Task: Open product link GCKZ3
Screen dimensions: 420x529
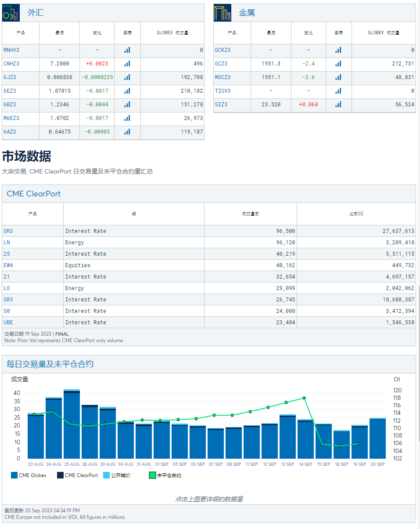Action: pyautogui.click(x=223, y=50)
